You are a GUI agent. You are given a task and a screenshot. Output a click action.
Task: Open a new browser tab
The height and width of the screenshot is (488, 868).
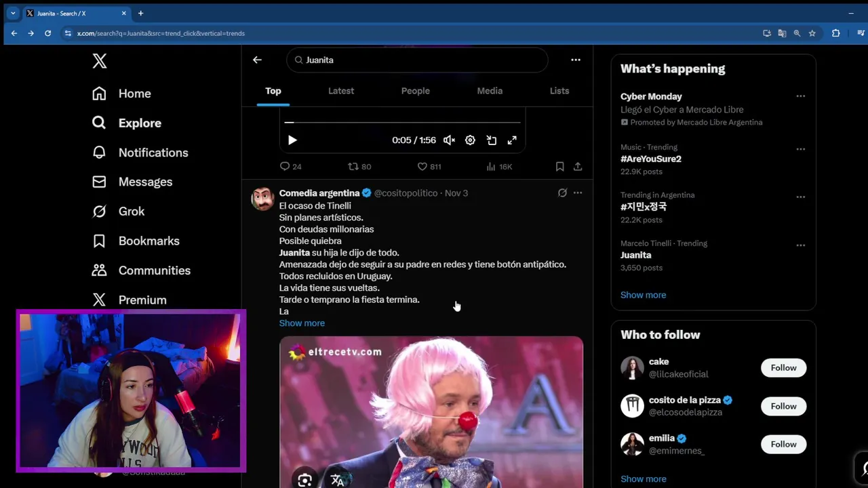(140, 13)
